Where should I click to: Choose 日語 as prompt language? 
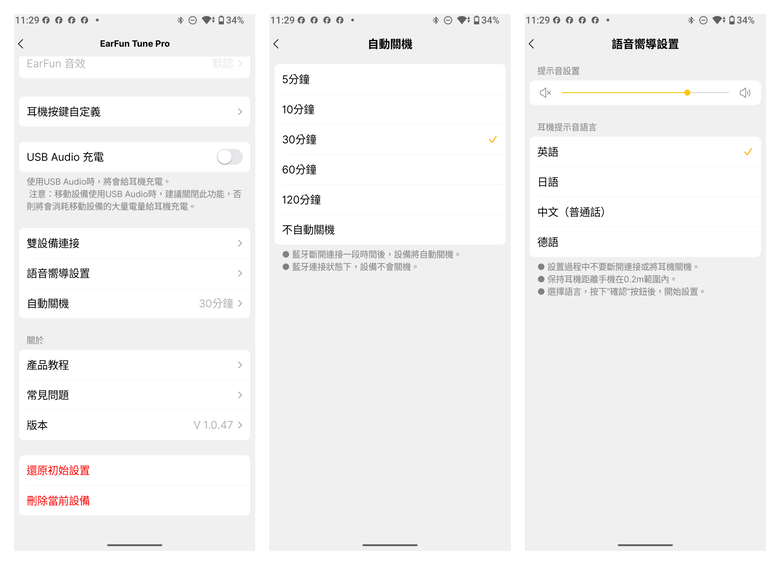(645, 182)
